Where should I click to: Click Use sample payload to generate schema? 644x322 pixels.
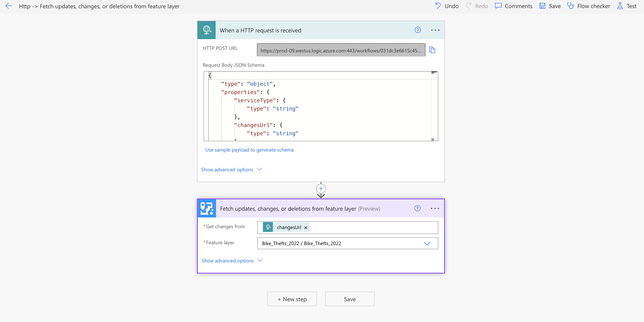[x=249, y=150]
